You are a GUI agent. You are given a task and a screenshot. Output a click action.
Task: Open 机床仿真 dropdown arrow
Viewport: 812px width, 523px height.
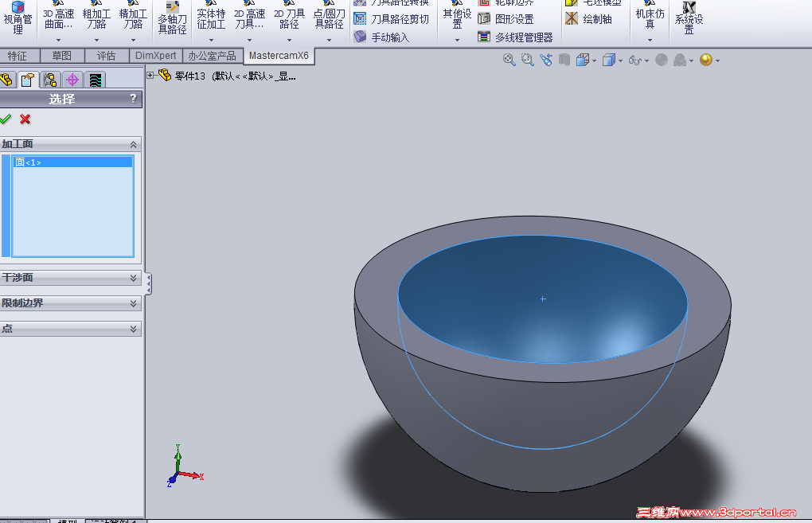pos(650,40)
